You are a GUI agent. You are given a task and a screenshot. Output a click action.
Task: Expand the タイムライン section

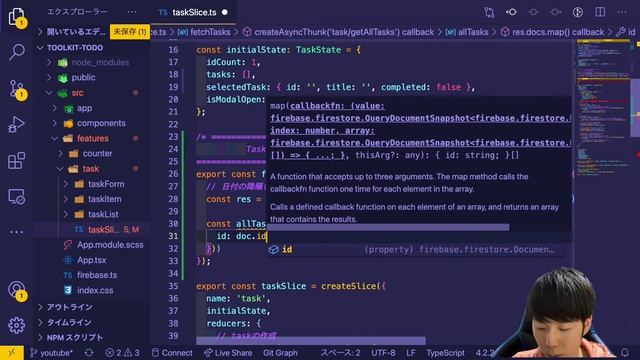coord(69,322)
